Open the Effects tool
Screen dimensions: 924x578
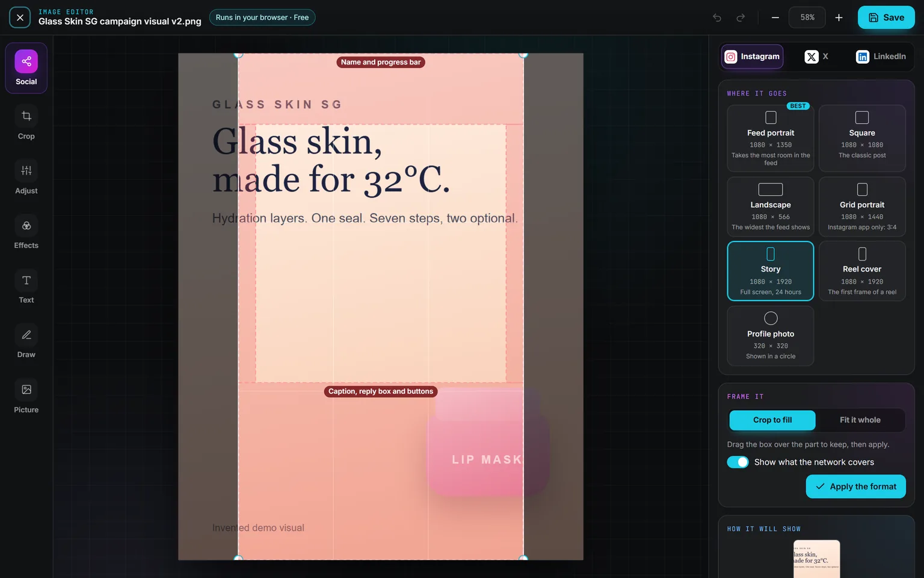(x=26, y=232)
